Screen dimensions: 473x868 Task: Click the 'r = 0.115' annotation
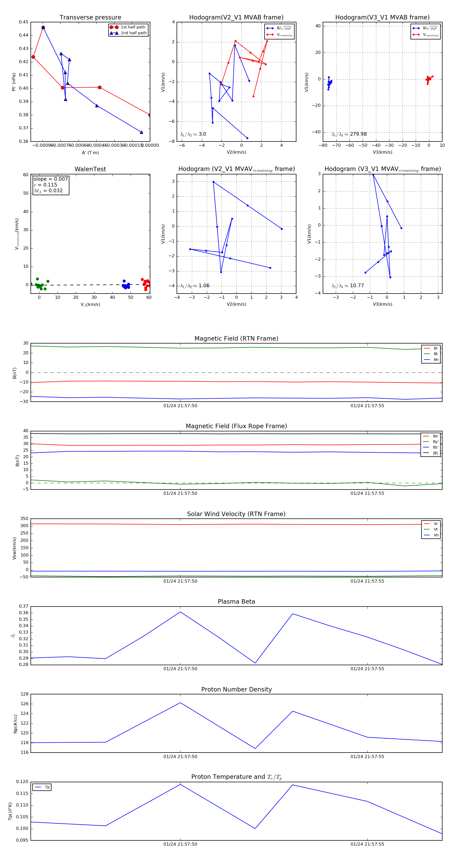tap(45, 185)
